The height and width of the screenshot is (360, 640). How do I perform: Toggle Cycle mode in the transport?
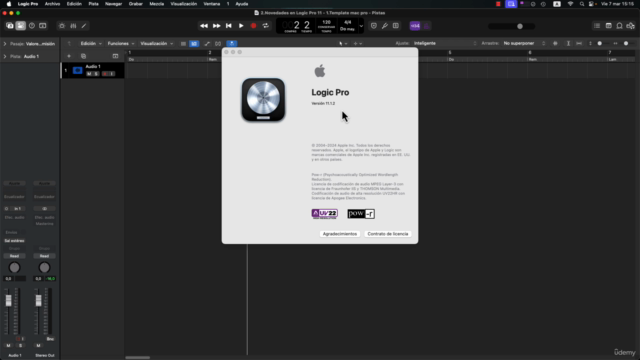point(266,26)
